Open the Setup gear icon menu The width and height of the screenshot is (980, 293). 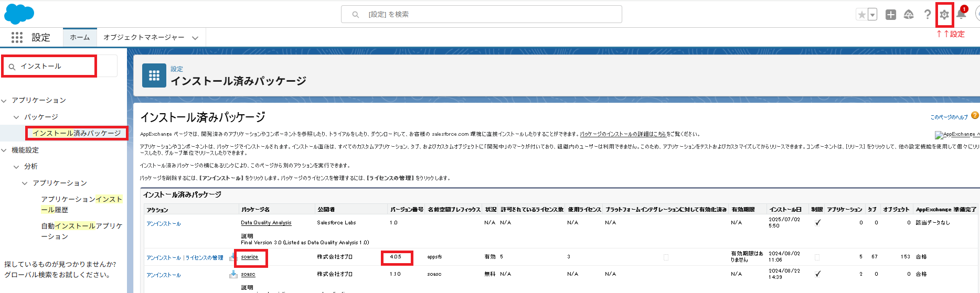pyautogui.click(x=944, y=15)
